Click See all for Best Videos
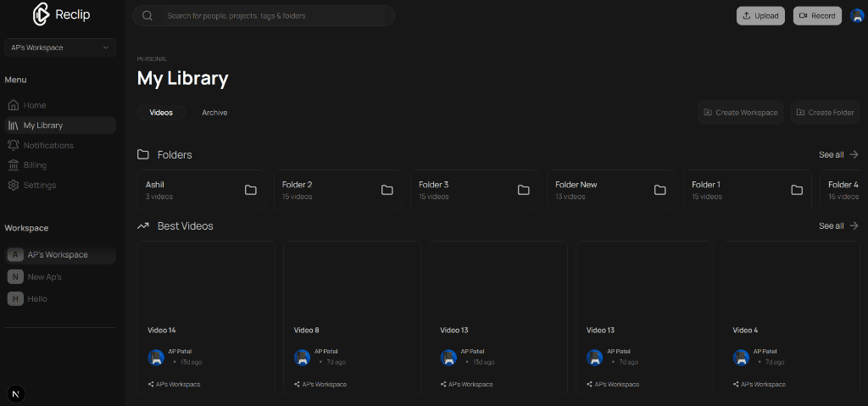 point(832,225)
